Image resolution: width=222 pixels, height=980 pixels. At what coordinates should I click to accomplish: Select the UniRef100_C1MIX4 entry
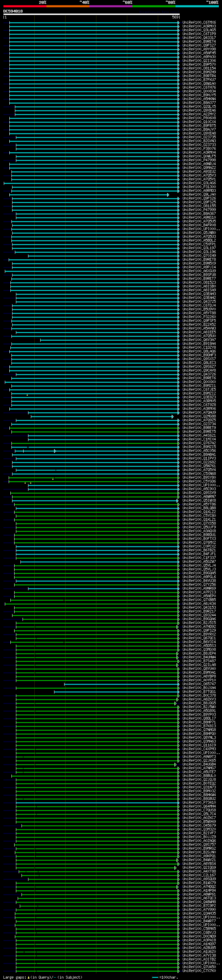coord(199,439)
